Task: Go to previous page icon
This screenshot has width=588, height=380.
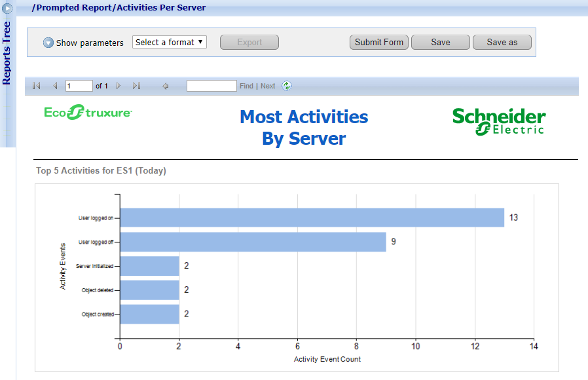Action: [x=55, y=86]
